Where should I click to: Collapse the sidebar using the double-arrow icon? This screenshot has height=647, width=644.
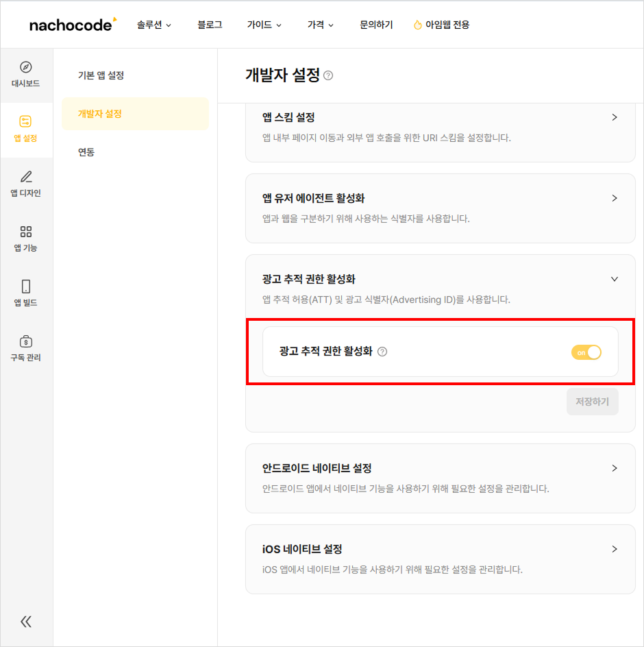(25, 621)
